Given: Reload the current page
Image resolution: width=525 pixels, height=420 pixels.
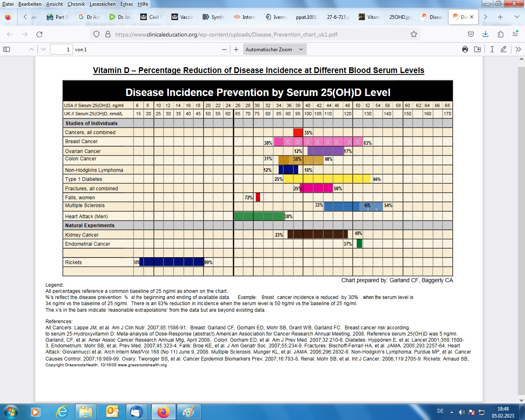Looking at the screenshot, I should point(39,34).
